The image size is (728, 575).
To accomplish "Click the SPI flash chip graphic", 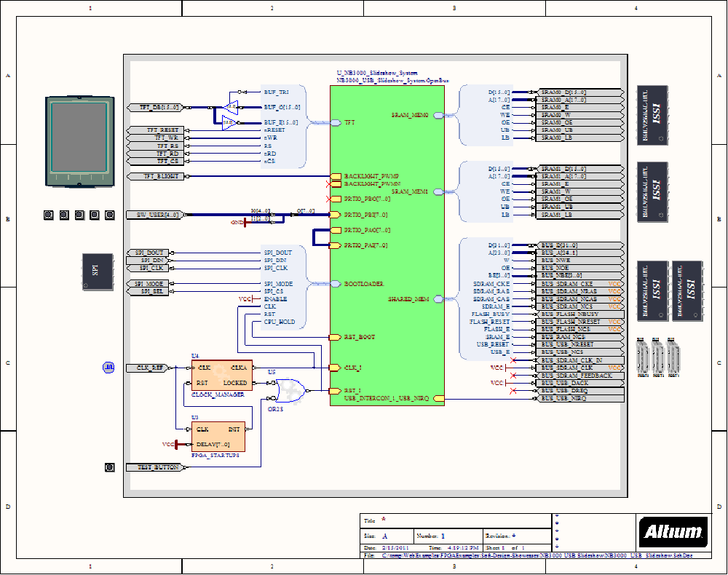I will tap(98, 272).
